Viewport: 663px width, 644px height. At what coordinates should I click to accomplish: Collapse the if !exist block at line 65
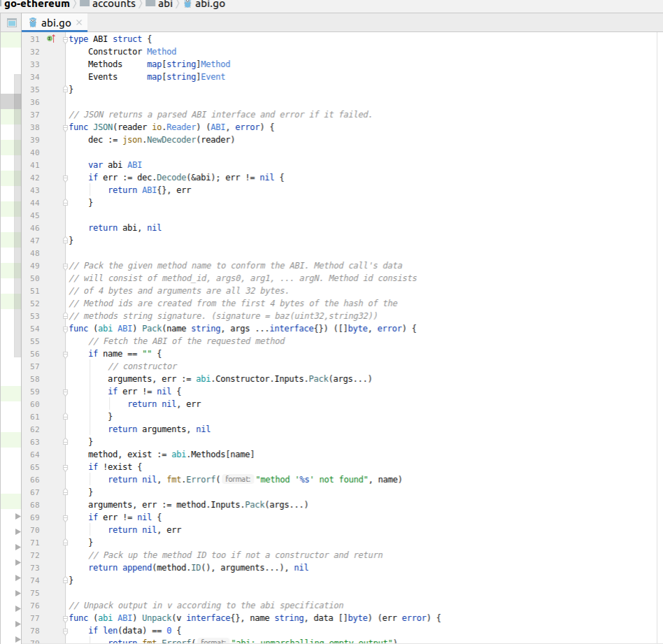[65, 467]
